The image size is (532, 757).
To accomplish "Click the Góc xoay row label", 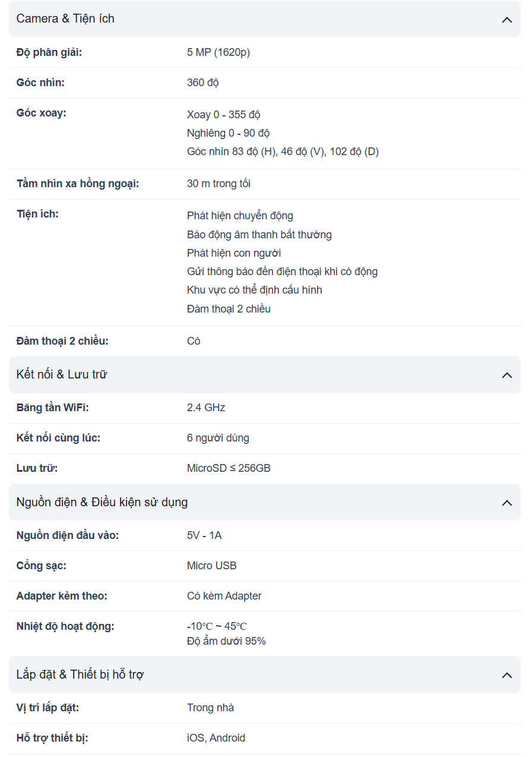I will (42, 113).
